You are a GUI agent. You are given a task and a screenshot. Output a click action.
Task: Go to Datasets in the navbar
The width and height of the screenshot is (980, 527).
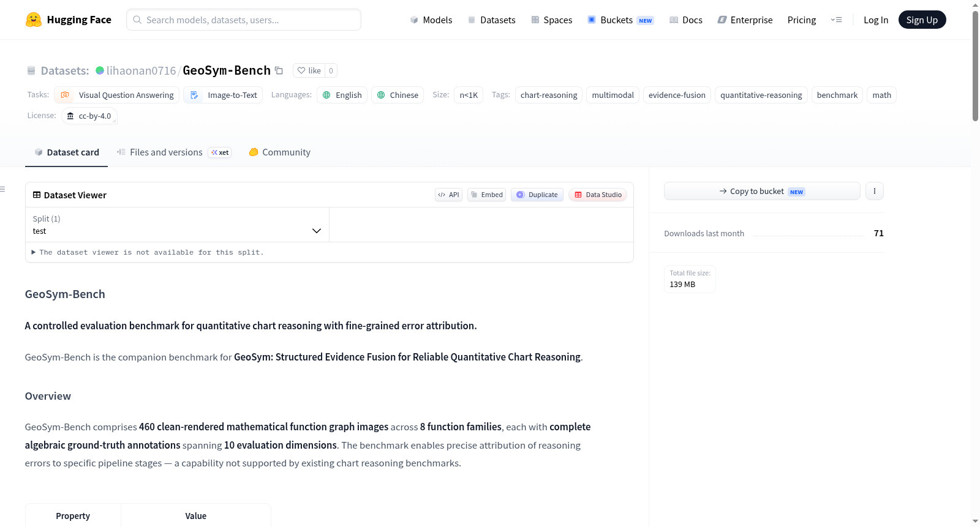click(x=491, y=20)
